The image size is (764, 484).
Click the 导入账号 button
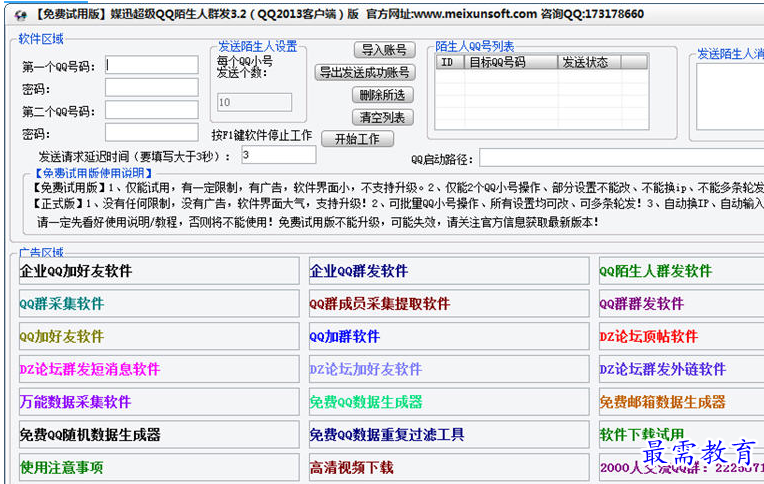pyautogui.click(x=384, y=50)
